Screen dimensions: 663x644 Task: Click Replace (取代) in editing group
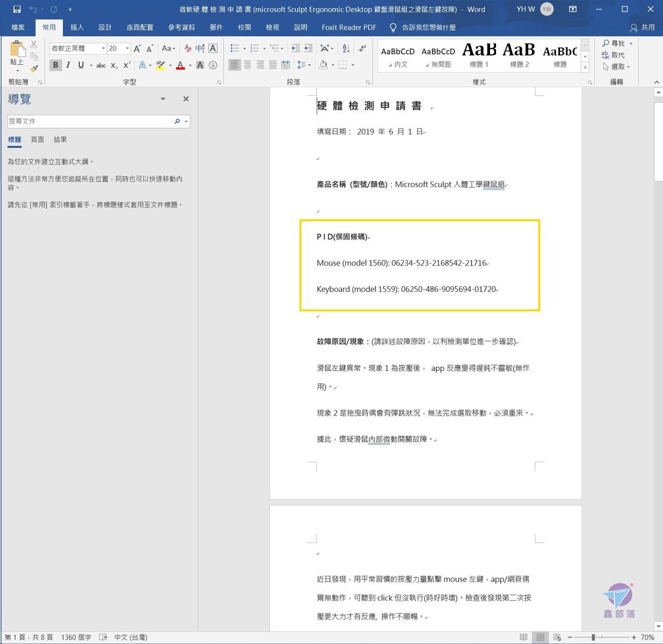coord(613,55)
